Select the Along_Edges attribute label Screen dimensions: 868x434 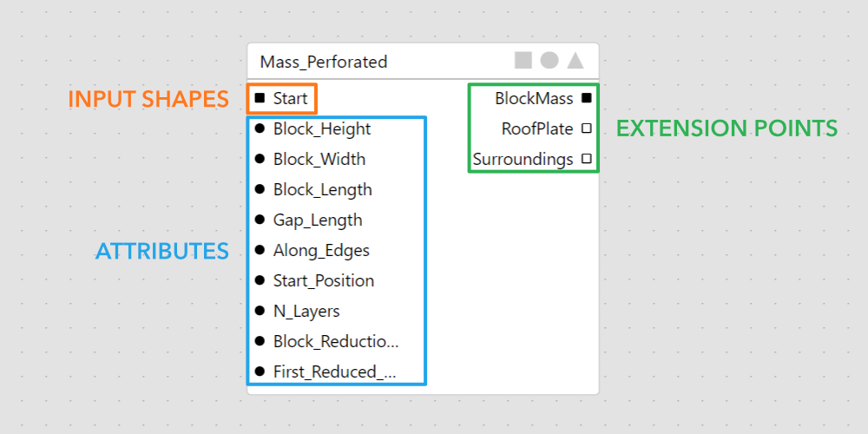tap(321, 250)
